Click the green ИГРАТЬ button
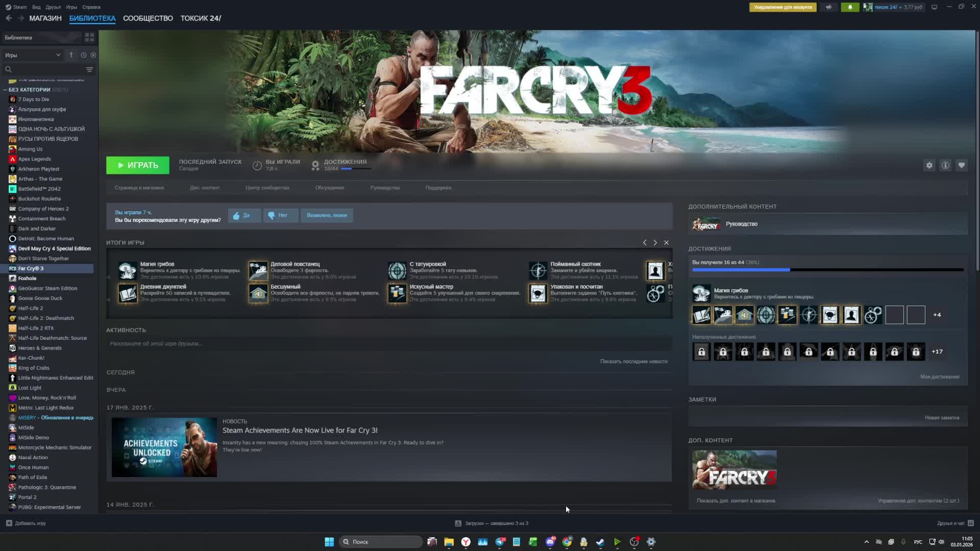 pyautogui.click(x=138, y=165)
